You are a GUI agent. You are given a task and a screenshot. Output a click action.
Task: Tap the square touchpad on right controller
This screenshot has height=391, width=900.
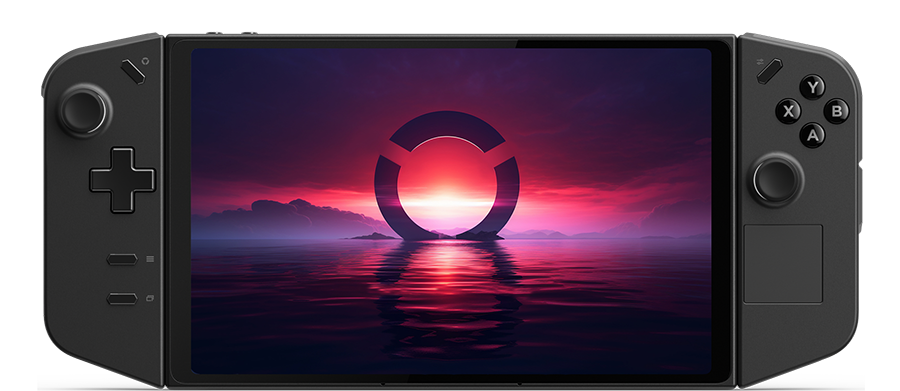pyautogui.click(x=783, y=264)
